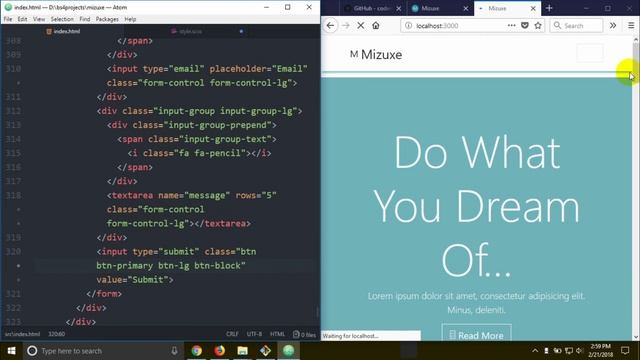The image size is (640, 360).
Task: Click the taskbar clock showing 2:59 PM
Action: pyautogui.click(x=601, y=351)
